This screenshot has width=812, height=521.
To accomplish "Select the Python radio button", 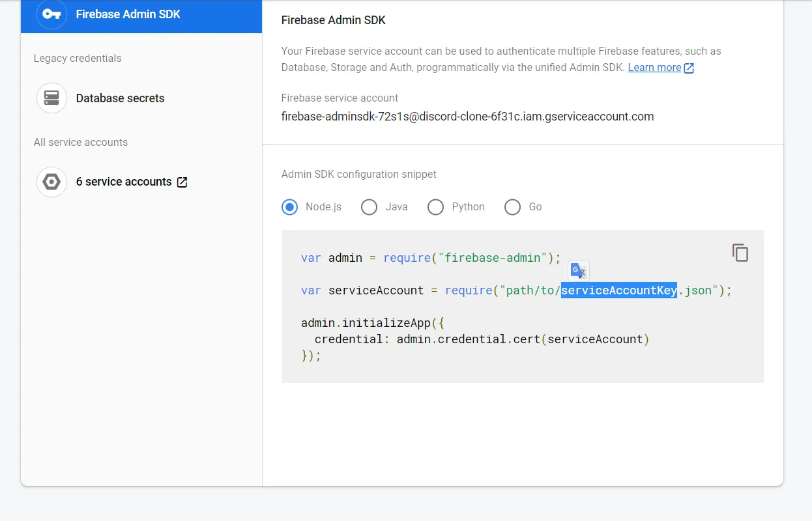I will pos(435,207).
